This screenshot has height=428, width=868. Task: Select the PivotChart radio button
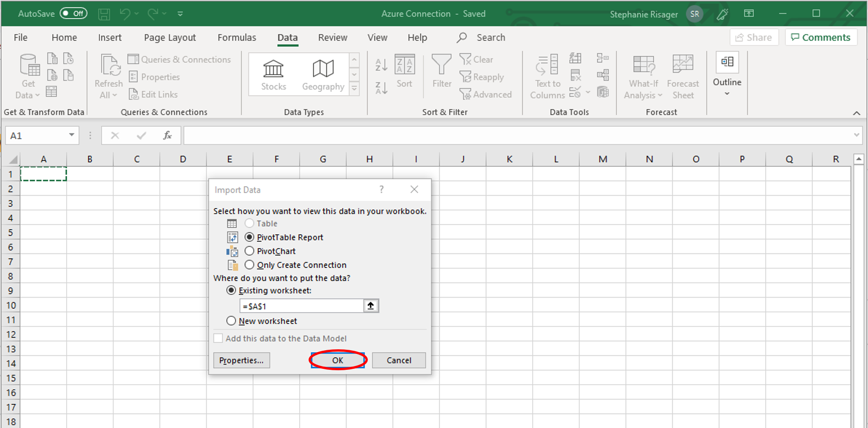click(249, 251)
